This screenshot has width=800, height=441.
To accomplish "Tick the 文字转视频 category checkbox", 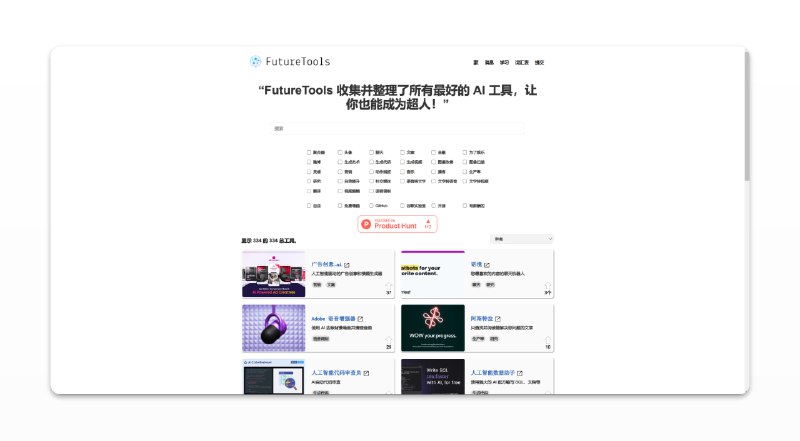I will pyautogui.click(x=465, y=181).
